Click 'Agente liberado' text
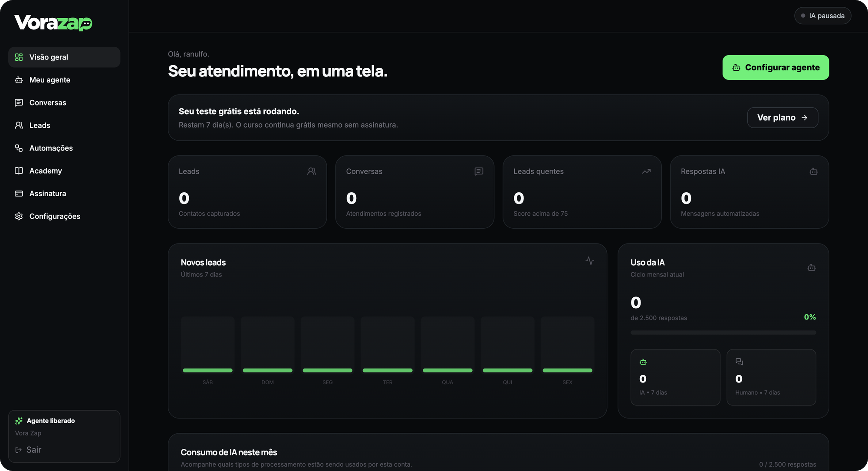The image size is (868, 471). tap(51, 421)
